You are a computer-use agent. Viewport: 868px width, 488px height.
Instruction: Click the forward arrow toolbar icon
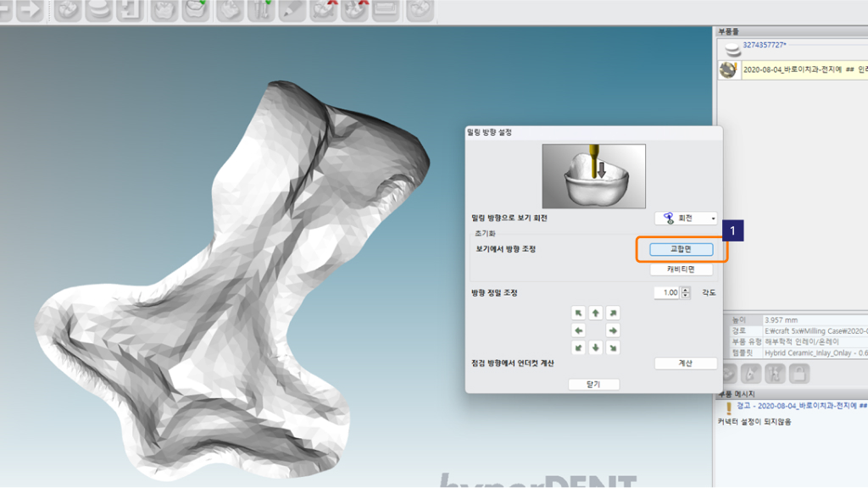coord(30,10)
